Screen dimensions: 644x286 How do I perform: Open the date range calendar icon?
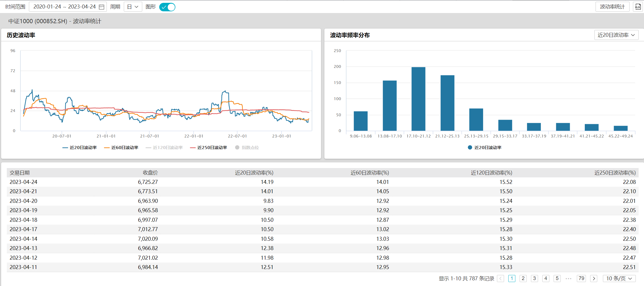coord(101,7)
